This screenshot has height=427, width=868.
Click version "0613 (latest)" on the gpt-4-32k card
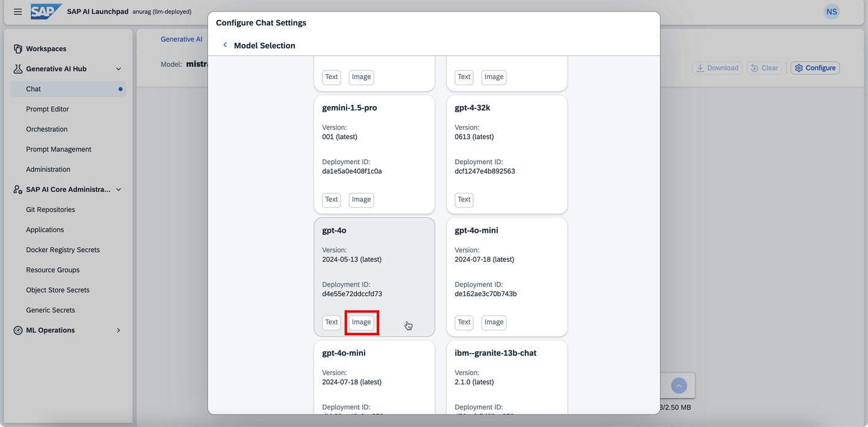[474, 137]
